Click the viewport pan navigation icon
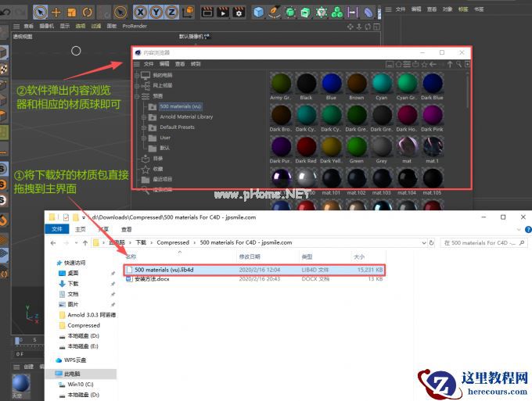Image resolution: width=532 pixels, height=401 pixels. [350, 27]
